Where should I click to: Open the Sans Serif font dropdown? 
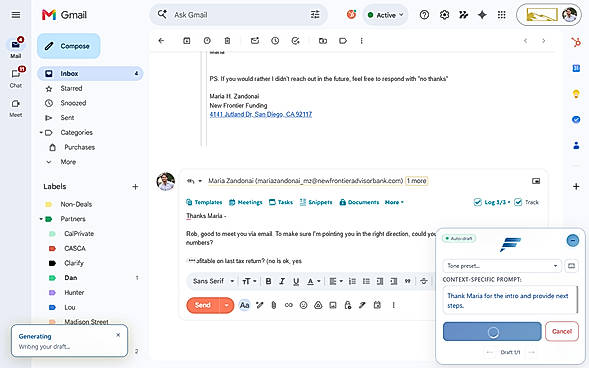coord(213,281)
